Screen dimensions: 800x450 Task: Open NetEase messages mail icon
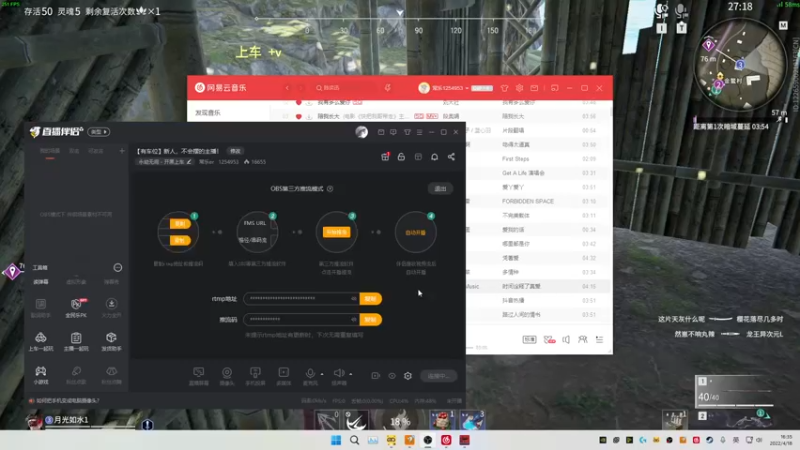point(534,88)
